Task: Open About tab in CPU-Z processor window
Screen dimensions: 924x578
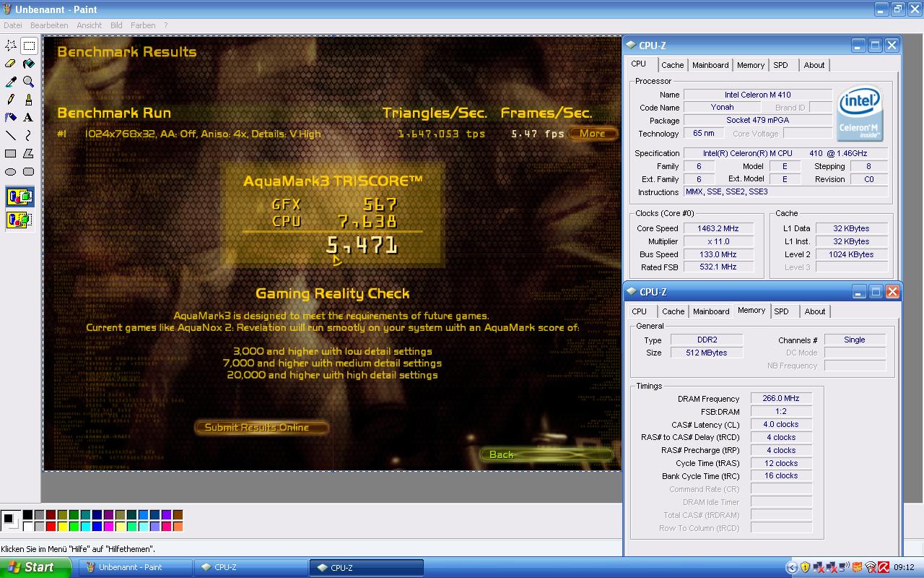Action: click(x=814, y=65)
